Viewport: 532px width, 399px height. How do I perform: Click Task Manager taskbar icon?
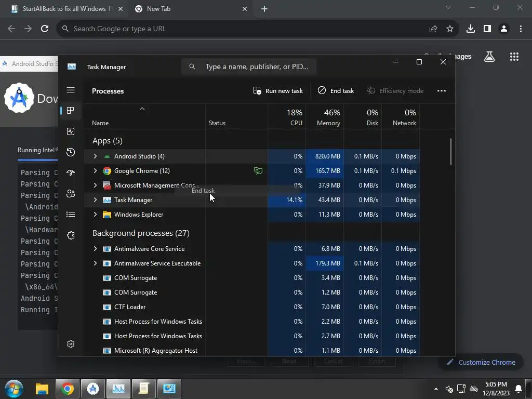click(x=118, y=389)
